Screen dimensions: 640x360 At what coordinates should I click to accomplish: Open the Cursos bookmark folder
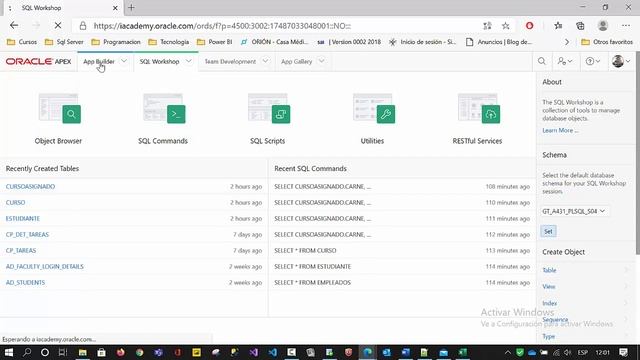(x=22, y=42)
